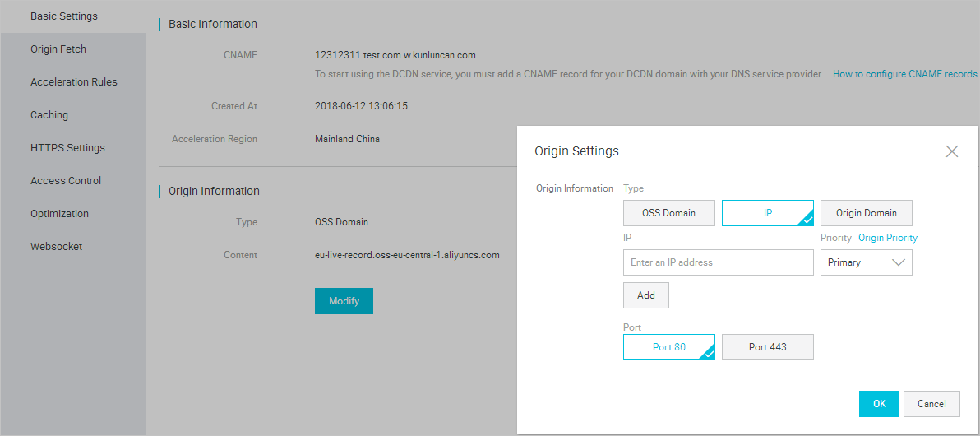980x436 pixels.
Task: Choose Origin Domain type option
Action: tap(866, 213)
